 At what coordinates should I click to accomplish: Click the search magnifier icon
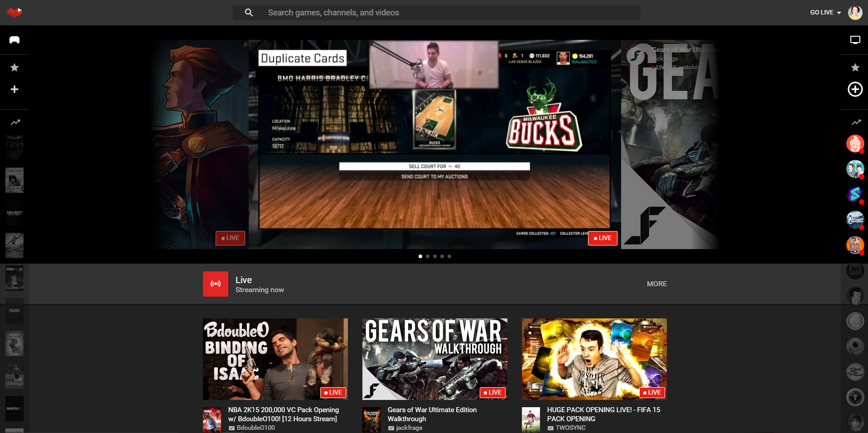[x=249, y=13]
